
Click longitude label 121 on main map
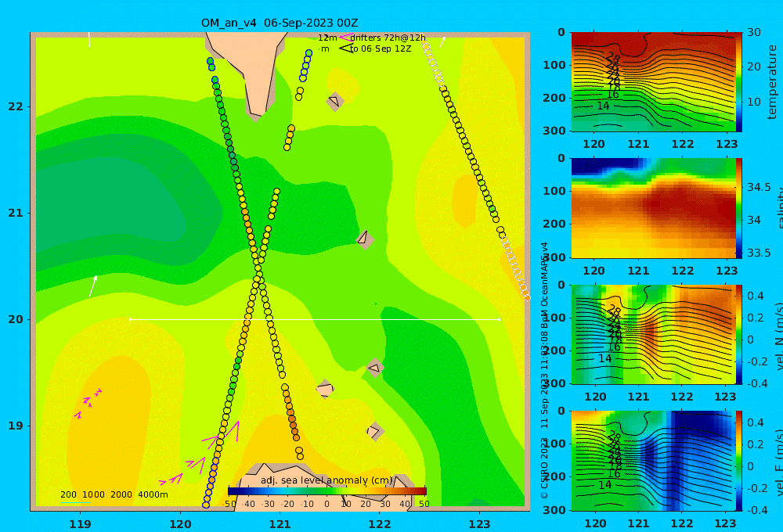pyautogui.click(x=280, y=524)
